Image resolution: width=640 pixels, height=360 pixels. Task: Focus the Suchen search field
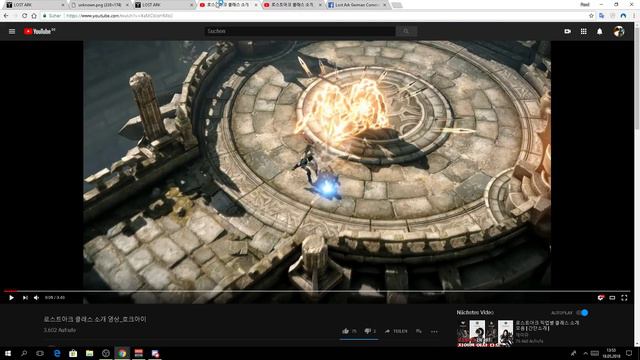[x=300, y=31]
